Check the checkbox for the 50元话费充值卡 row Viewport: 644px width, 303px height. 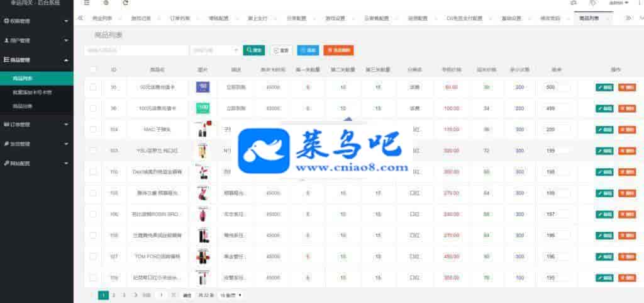coord(93,87)
